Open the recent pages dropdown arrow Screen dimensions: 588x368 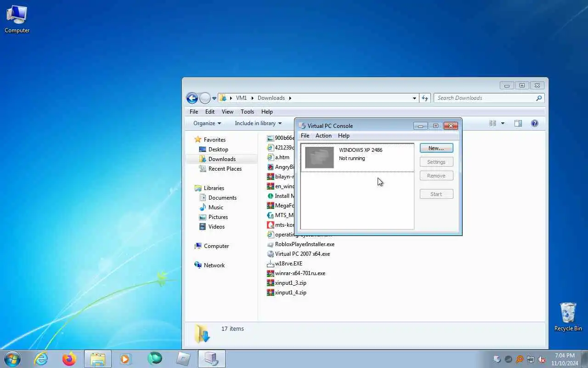pos(214,98)
